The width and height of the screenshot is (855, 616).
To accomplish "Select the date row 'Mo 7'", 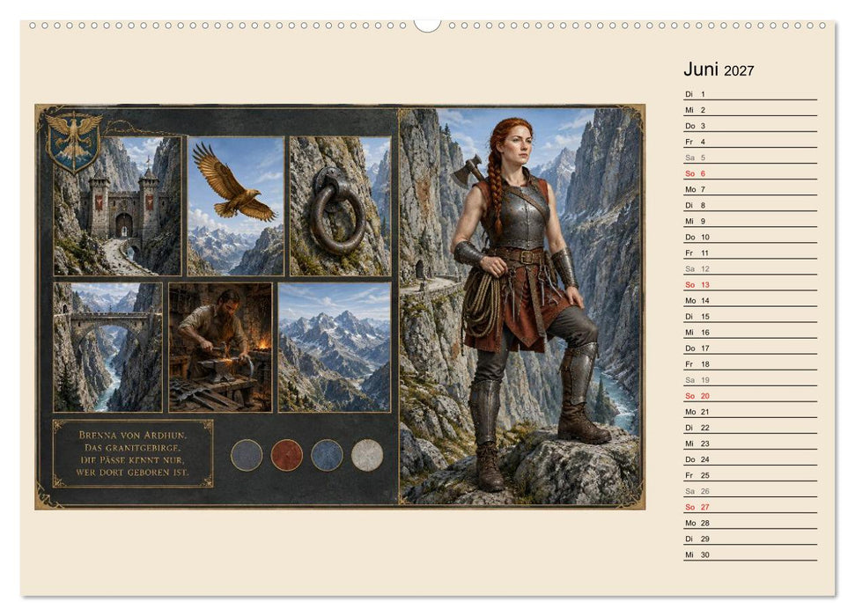I will point(750,189).
